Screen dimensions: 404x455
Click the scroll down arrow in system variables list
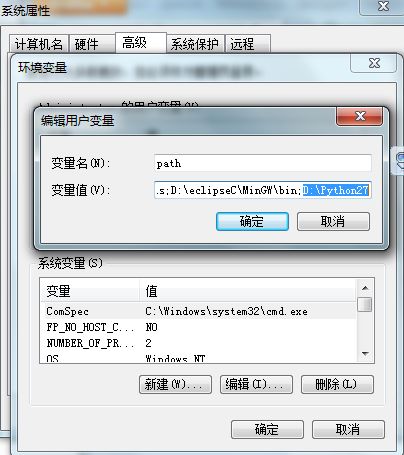[365, 353]
